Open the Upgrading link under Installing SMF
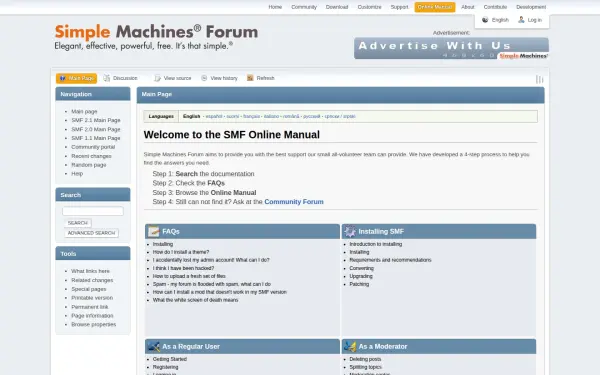Screen dimensions: 600x375 pos(361,276)
